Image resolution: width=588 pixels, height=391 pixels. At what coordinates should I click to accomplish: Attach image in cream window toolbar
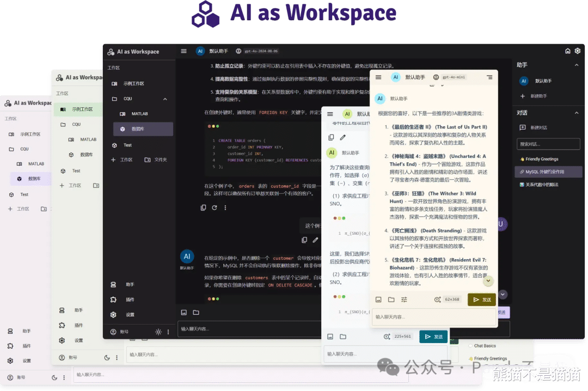(379, 300)
